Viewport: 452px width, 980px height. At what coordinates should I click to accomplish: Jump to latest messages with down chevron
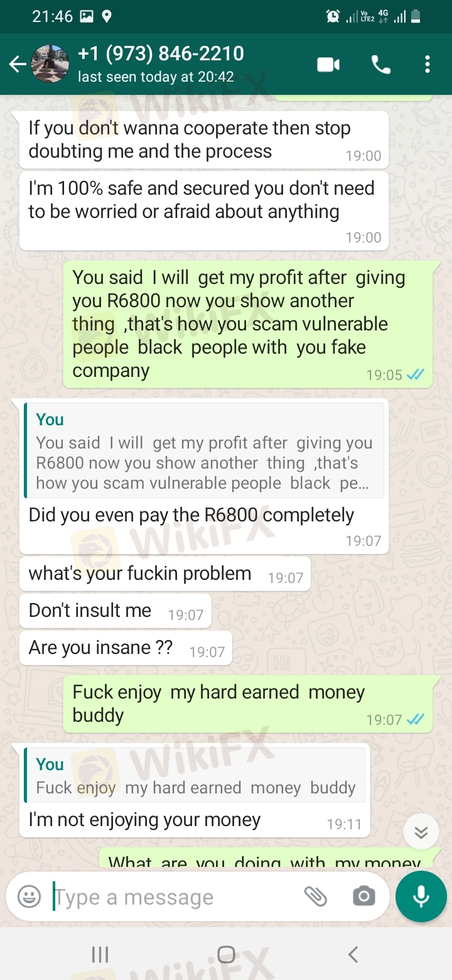click(421, 832)
